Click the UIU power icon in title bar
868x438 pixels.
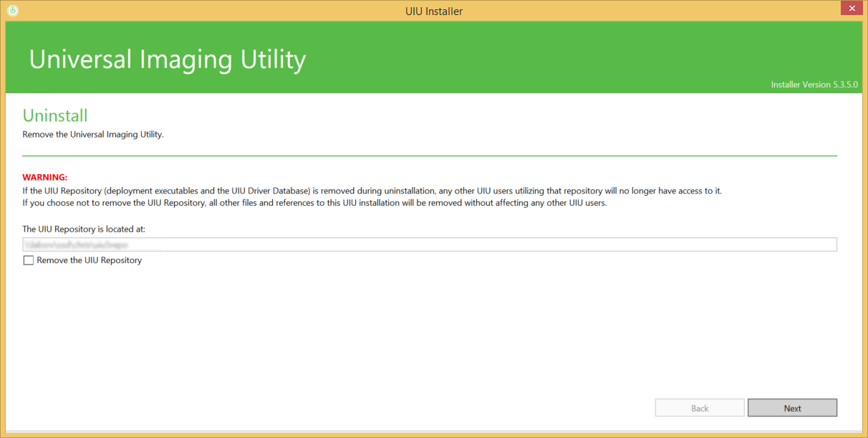(12, 11)
